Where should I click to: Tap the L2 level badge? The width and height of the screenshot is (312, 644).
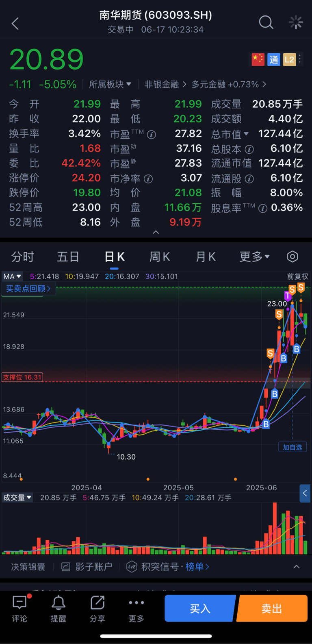coord(289,59)
